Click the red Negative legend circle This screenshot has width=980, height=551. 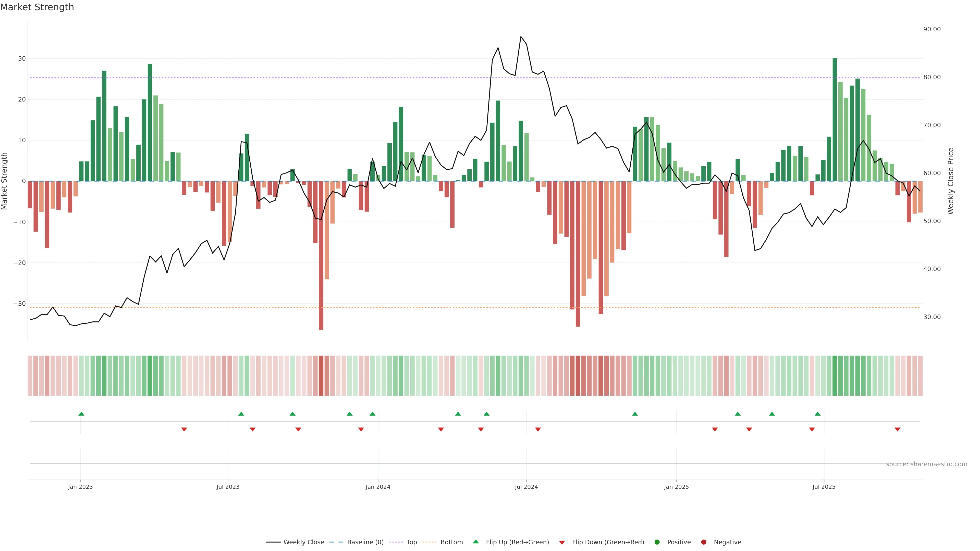(x=703, y=542)
